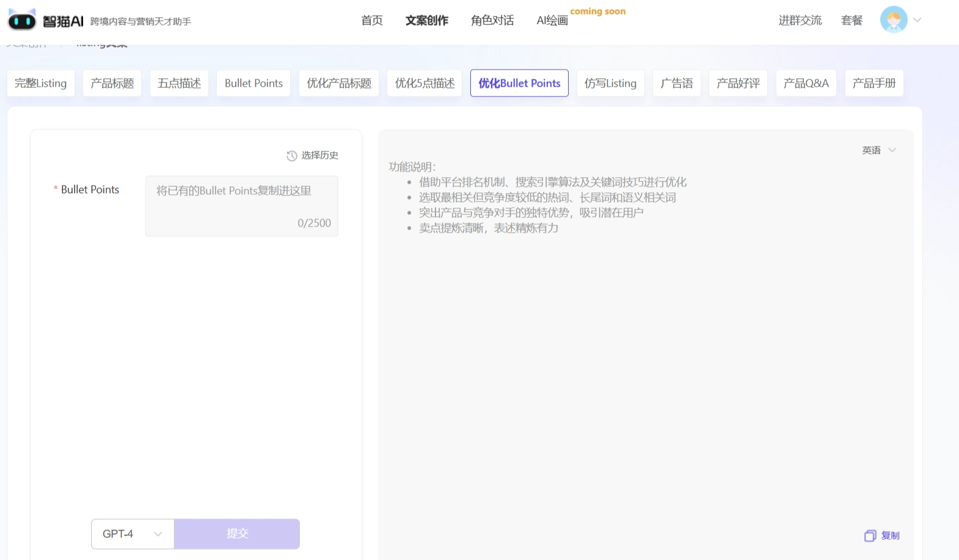The image size is (959, 560).
Task: Open AI绘画 navigation item
Action: point(552,20)
